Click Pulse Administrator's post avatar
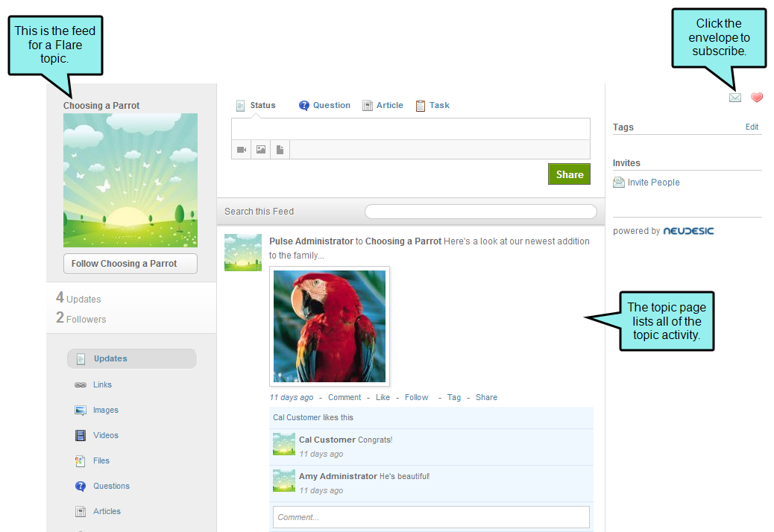 pos(243,253)
